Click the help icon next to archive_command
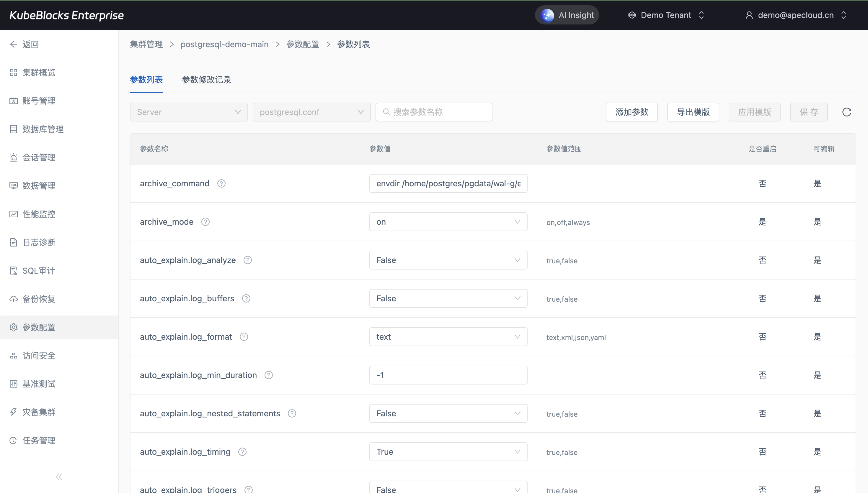868x493 pixels. click(221, 183)
